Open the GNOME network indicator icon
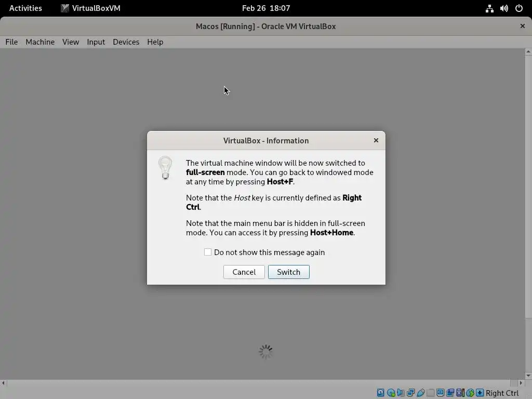This screenshot has height=399, width=532. [489, 8]
